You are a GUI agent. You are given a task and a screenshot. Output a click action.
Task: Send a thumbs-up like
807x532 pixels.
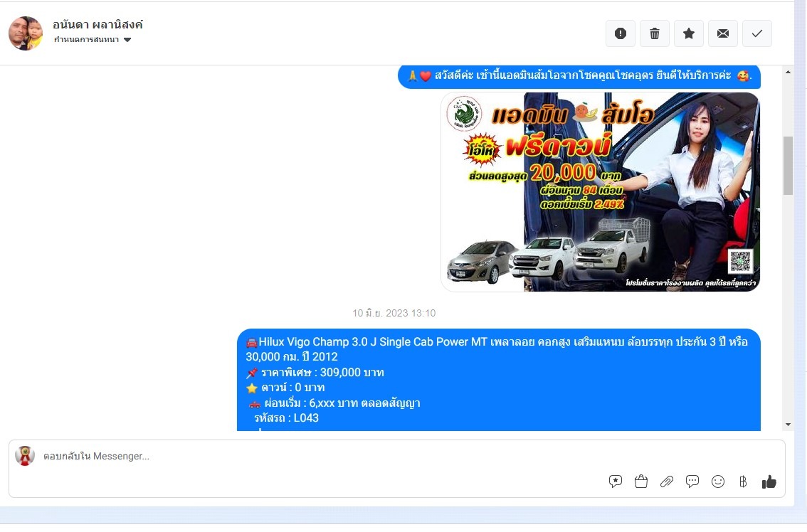click(x=769, y=482)
